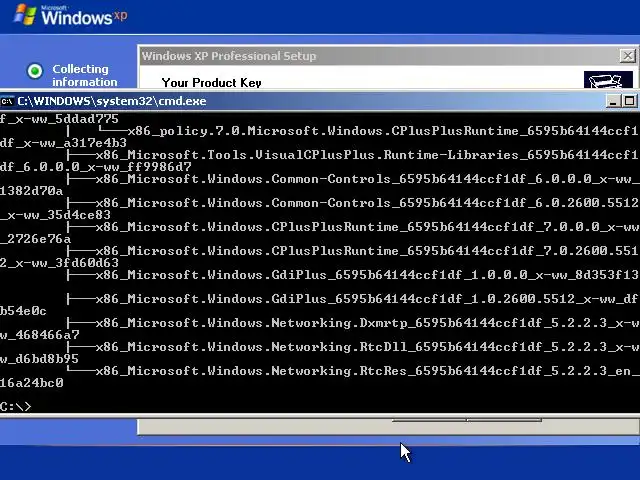Click the text 16a24bc0
This screenshot has height=480, width=640.
[31, 383]
